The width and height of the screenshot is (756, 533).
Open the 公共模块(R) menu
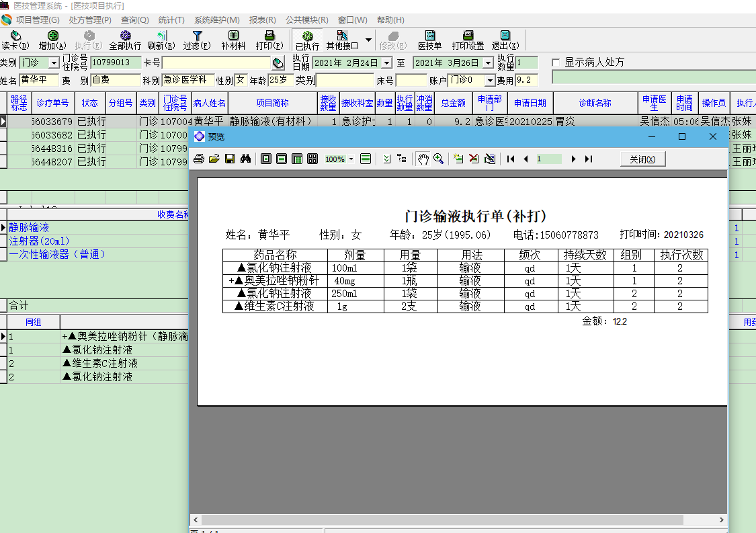click(306, 19)
